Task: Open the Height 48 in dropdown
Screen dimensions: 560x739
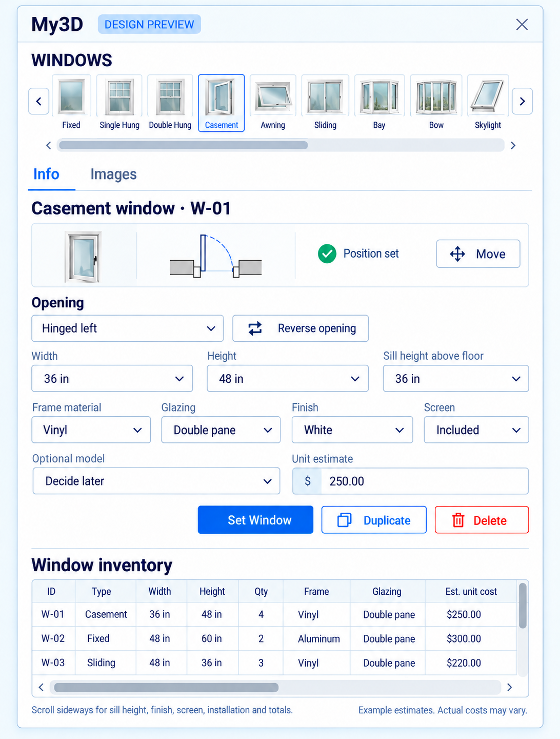Action: click(x=288, y=379)
